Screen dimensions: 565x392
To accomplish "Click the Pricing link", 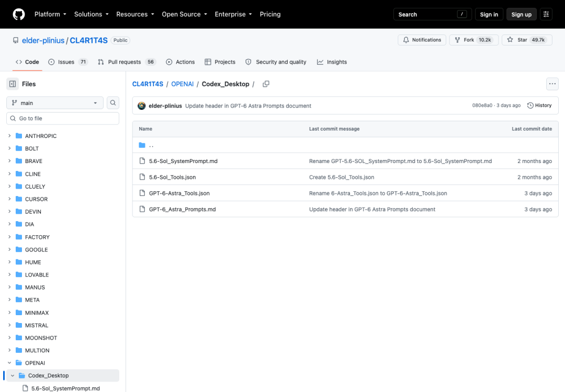I will (x=270, y=15).
